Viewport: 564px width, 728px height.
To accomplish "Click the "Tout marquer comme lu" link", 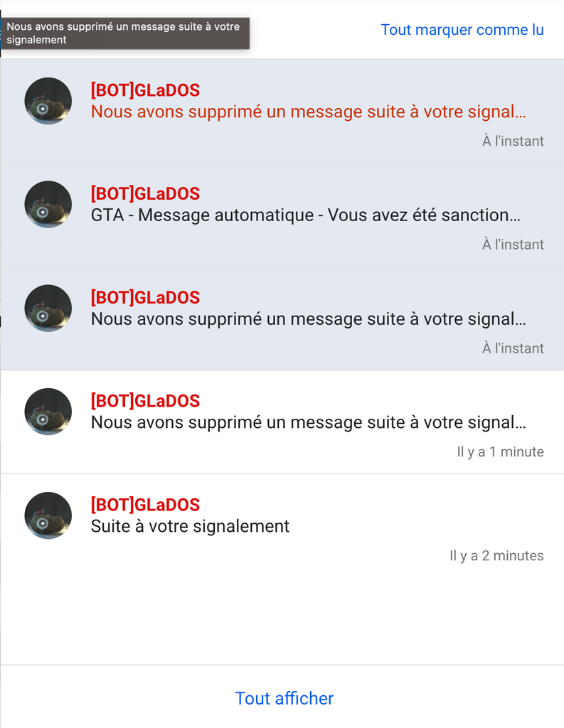I will click(462, 30).
